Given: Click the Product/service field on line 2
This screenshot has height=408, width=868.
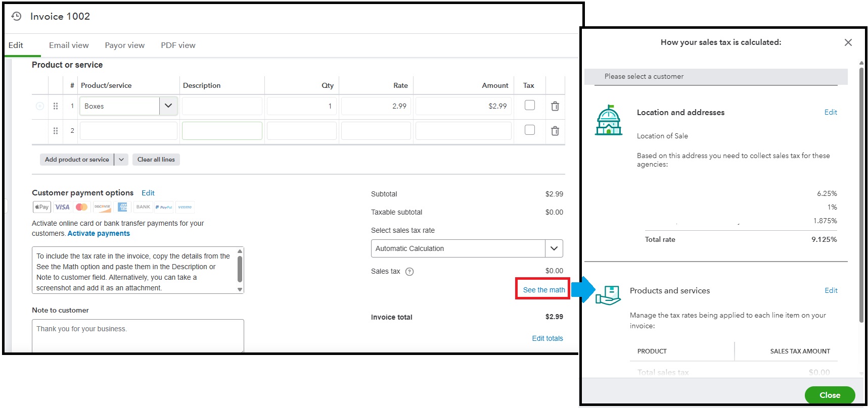Looking at the screenshot, I should pyautogui.click(x=128, y=131).
